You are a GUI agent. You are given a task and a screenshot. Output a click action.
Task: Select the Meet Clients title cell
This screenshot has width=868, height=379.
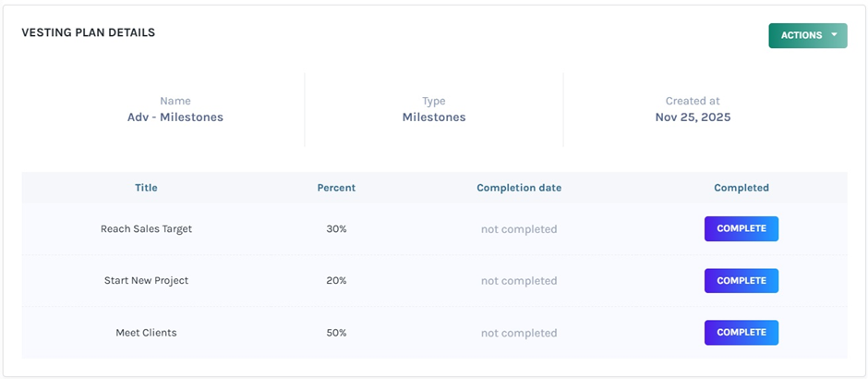[x=146, y=333]
